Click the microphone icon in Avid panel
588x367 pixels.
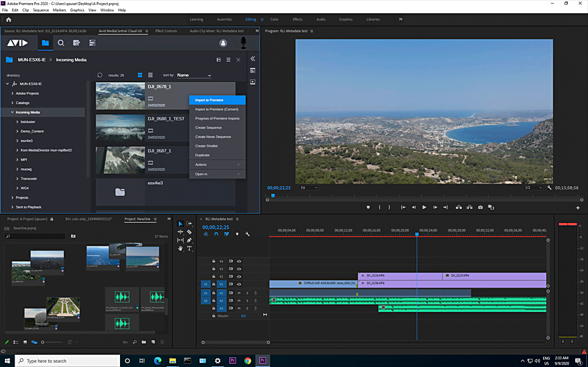pos(243,42)
